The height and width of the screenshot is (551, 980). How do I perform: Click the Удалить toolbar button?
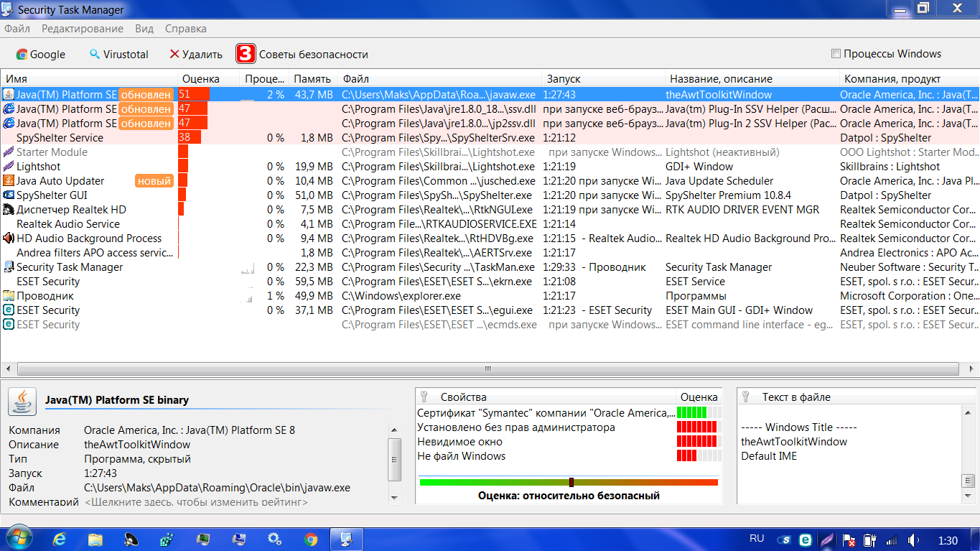tap(196, 54)
